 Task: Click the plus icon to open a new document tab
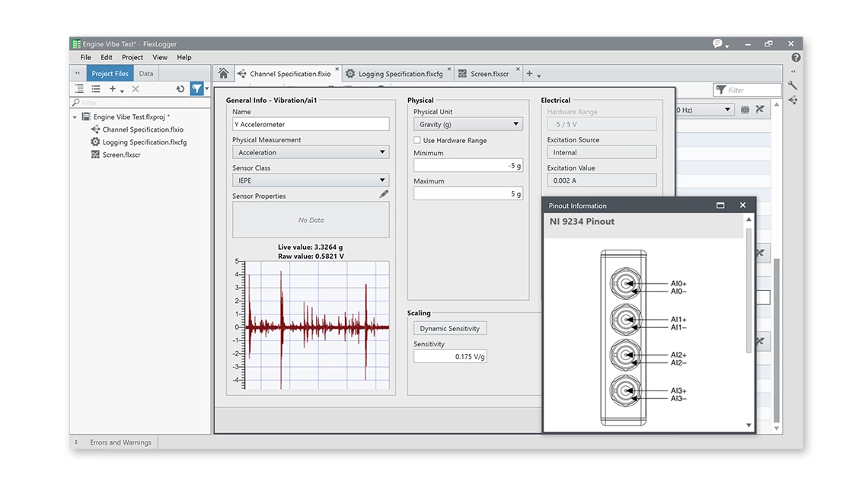529,73
